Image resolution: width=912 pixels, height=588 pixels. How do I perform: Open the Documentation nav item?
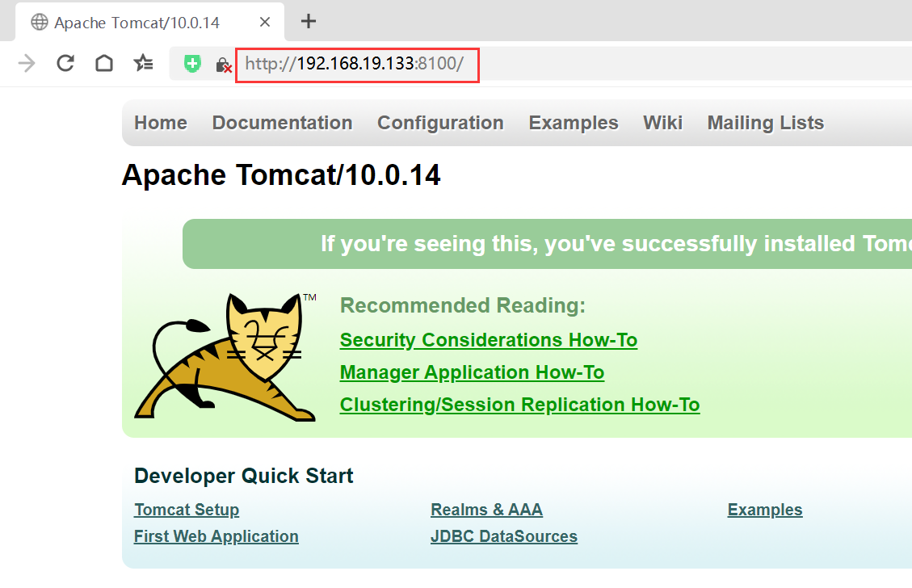click(282, 123)
